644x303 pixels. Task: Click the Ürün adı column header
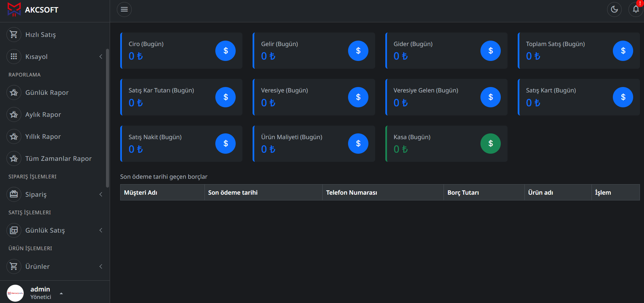click(558, 192)
